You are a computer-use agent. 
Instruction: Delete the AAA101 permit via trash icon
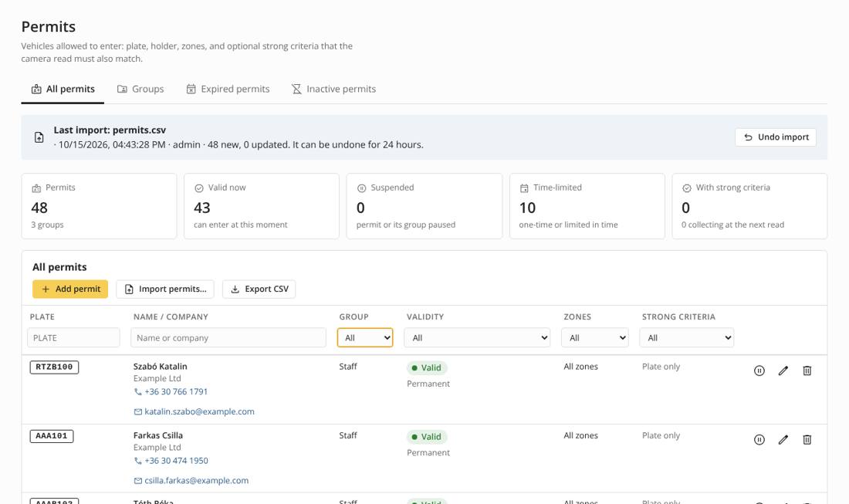tap(807, 440)
